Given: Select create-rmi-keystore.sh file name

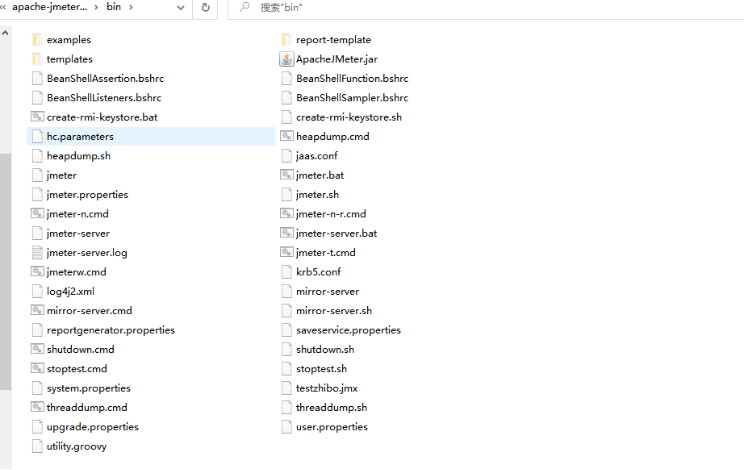Looking at the screenshot, I should point(349,117).
